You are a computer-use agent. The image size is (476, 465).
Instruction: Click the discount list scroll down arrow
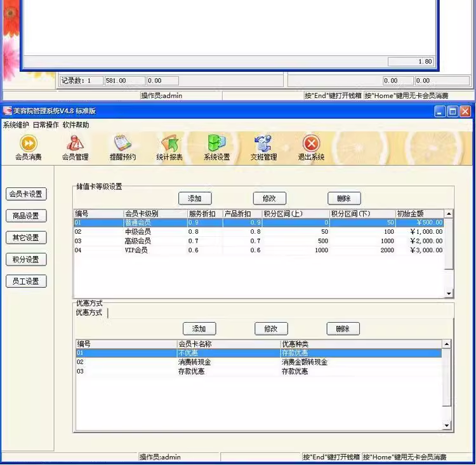(447, 426)
